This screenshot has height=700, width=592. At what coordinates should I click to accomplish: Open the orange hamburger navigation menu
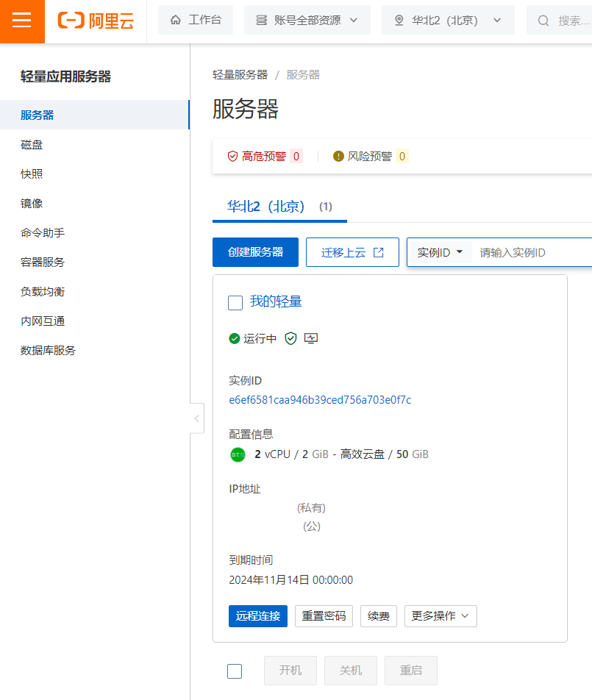22,21
